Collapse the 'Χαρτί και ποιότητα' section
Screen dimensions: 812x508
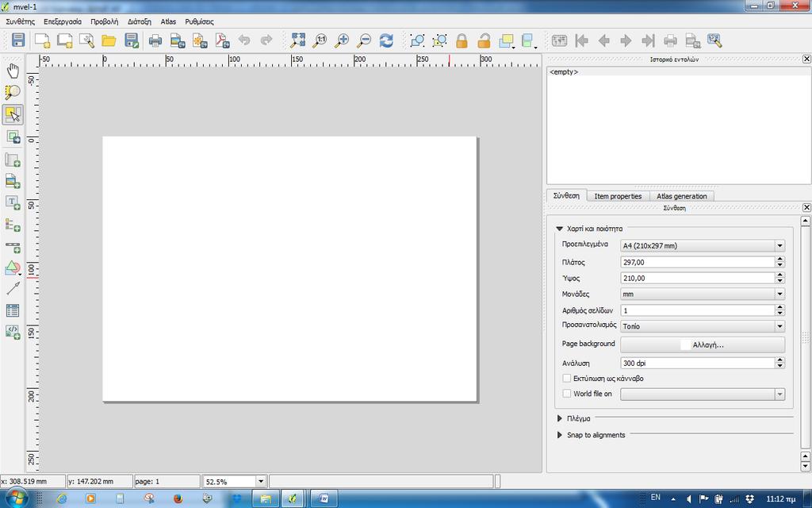point(559,229)
